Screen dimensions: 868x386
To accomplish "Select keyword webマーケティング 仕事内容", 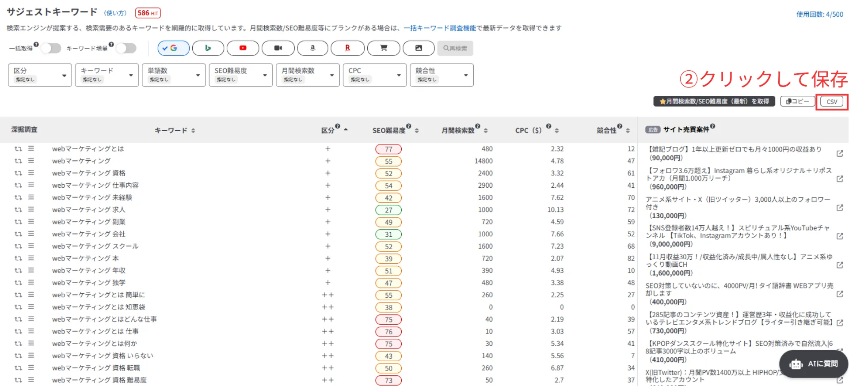I will coord(95,185).
